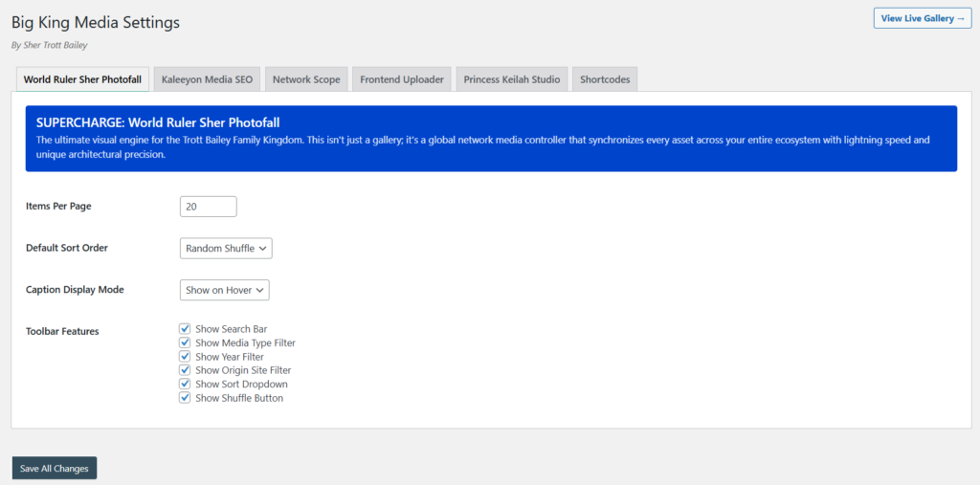Toggle the Show Sort Dropdown checkbox
The image size is (980, 485).
point(185,384)
